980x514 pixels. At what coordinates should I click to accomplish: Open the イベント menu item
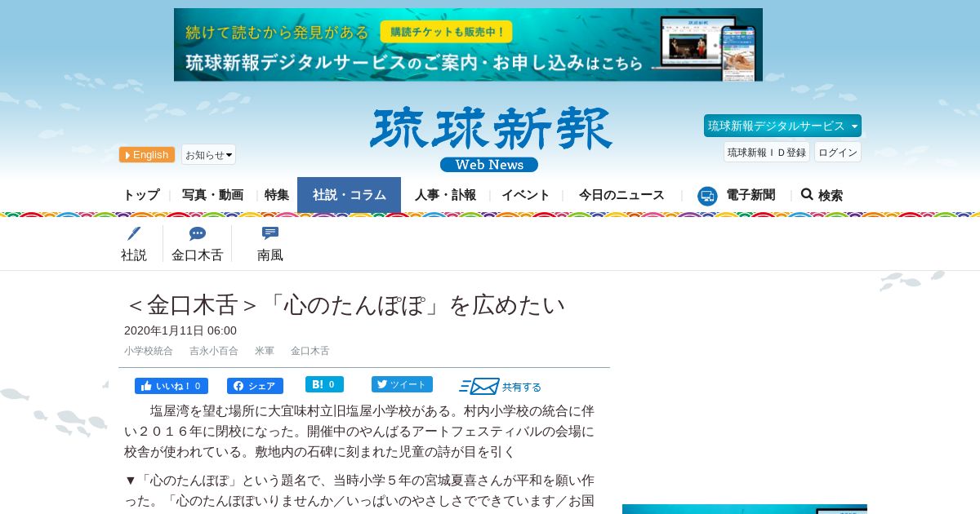pyautogui.click(x=526, y=195)
